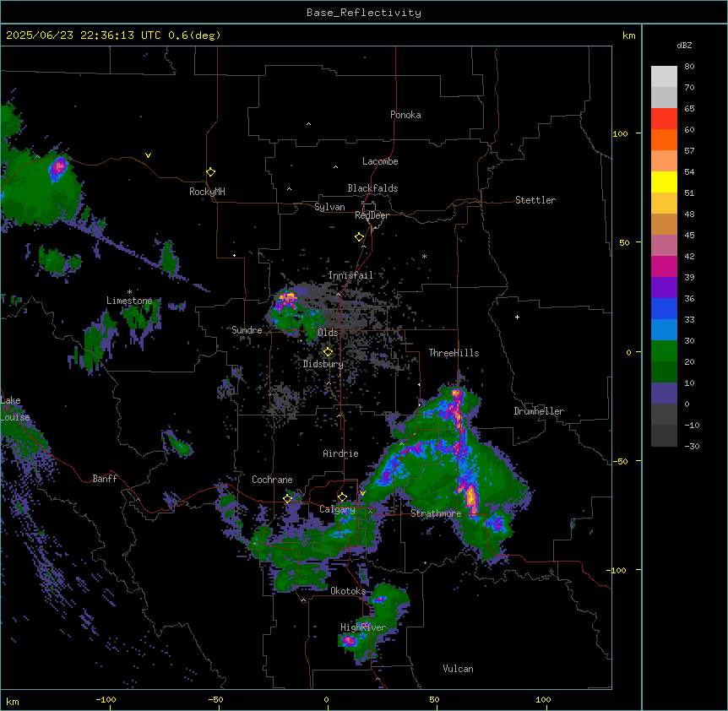The height and width of the screenshot is (711, 728).
Task: Click the RockyMH label
Action: point(207,191)
